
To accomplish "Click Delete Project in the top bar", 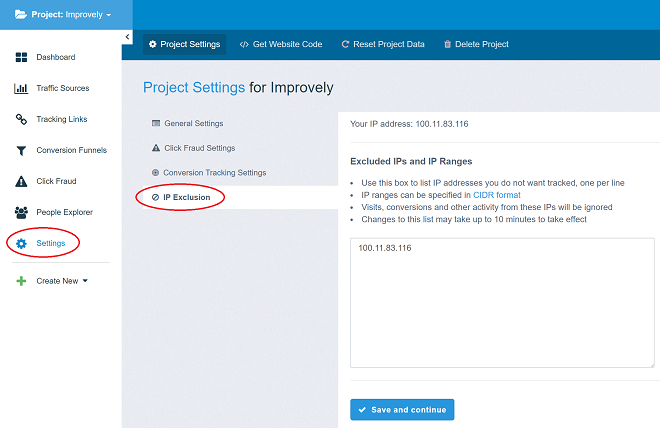I will pyautogui.click(x=476, y=44).
